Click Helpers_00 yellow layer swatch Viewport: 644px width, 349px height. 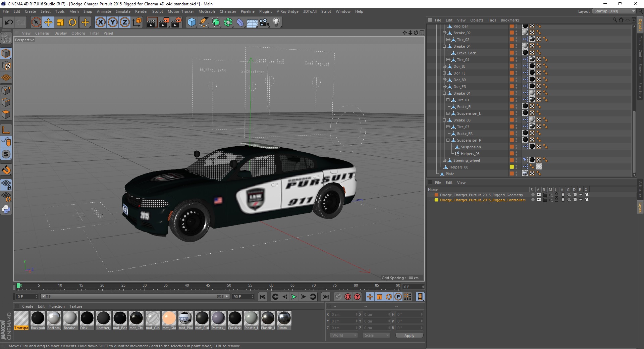pos(512,167)
